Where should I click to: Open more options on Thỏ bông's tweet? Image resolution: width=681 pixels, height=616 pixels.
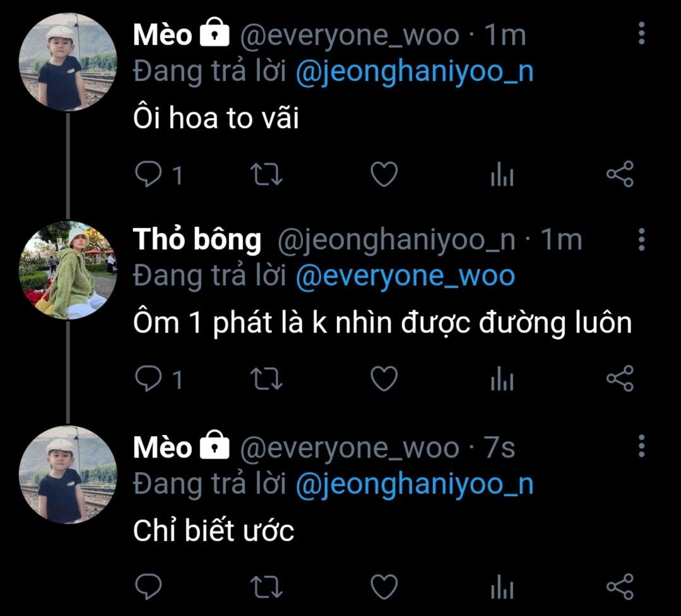(641, 240)
